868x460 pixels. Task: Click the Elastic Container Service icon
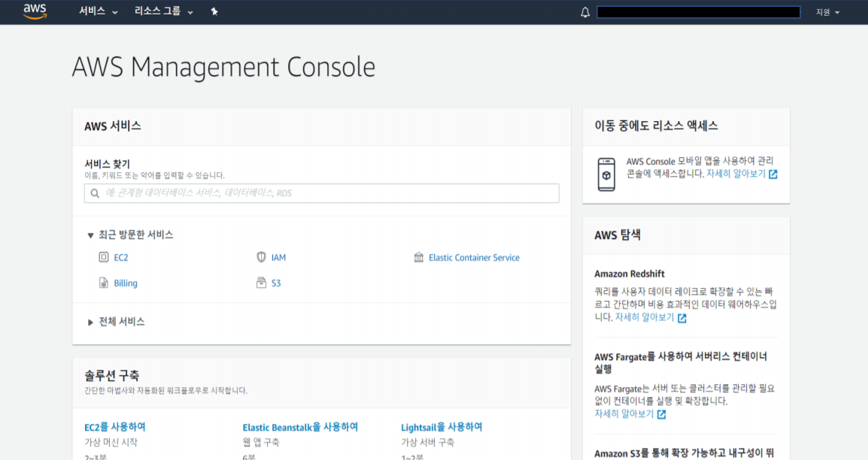point(418,257)
